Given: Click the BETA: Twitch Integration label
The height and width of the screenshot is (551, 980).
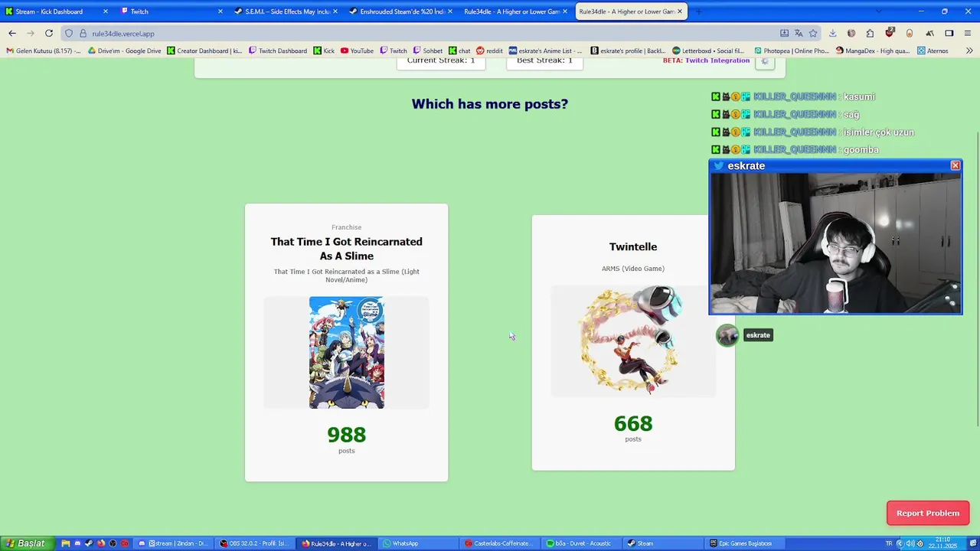Looking at the screenshot, I should tap(706, 60).
